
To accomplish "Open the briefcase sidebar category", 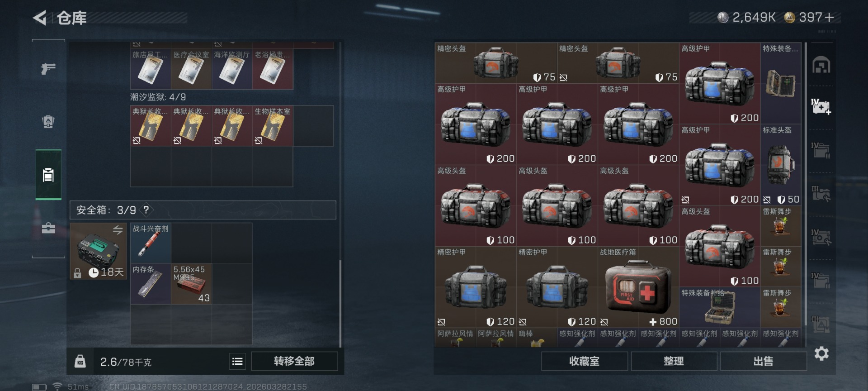I will click(48, 228).
